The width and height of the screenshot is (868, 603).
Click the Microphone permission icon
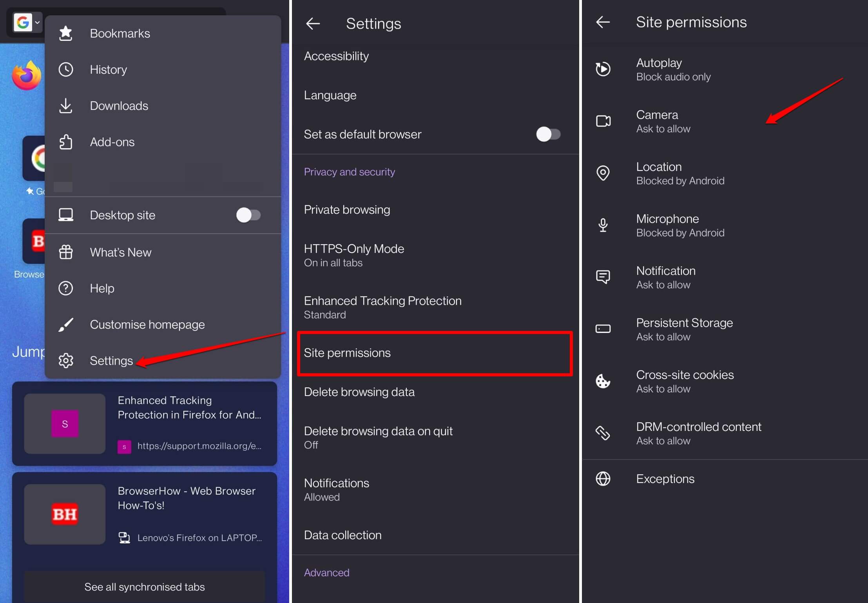click(x=603, y=225)
